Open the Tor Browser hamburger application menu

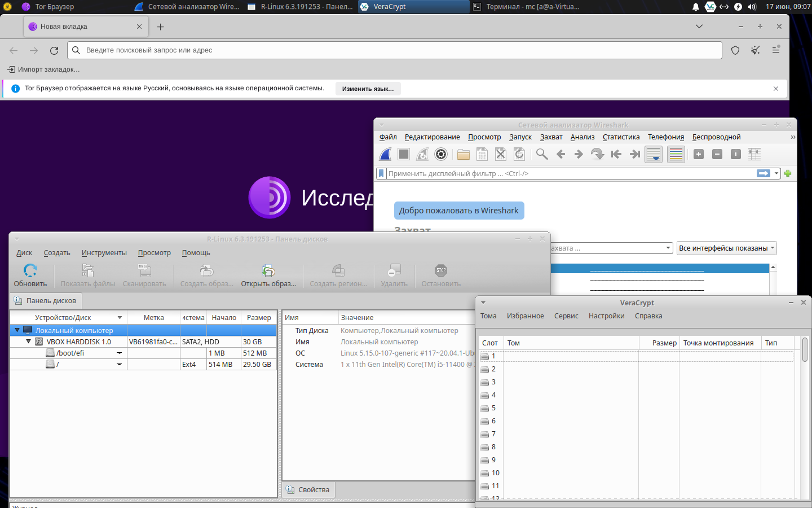[776, 50]
